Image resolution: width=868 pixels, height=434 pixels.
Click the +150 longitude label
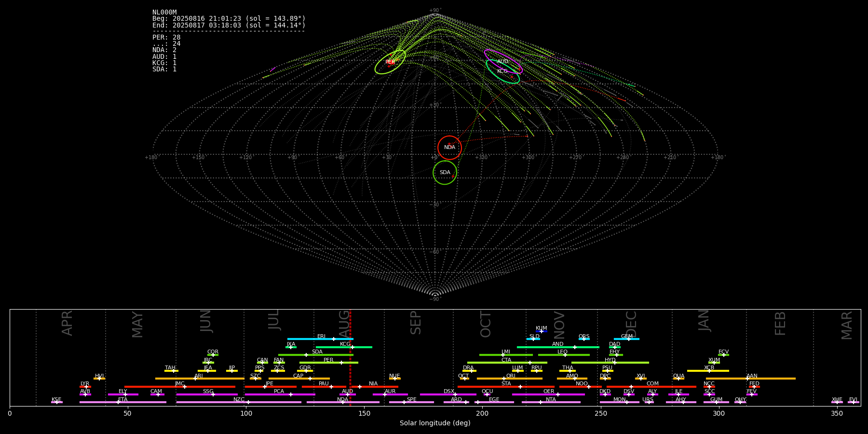198,157
